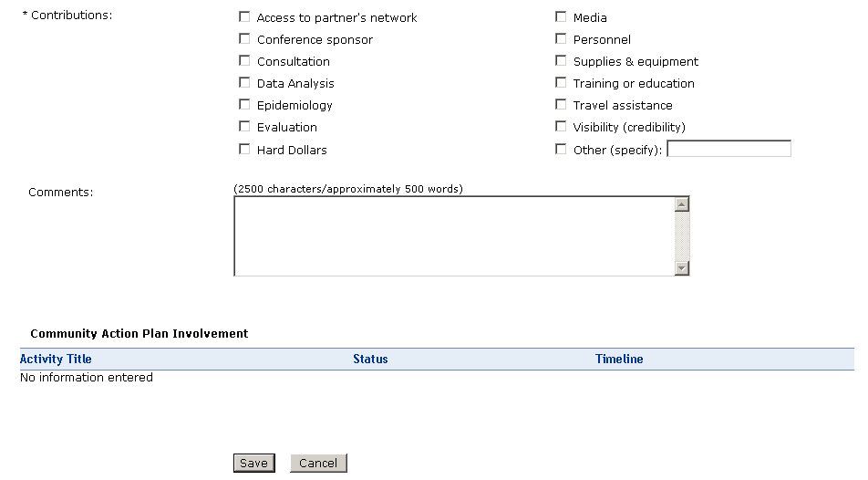Select the Personnel checkbox
Screen dimensions: 868x480
coord(561,39)
